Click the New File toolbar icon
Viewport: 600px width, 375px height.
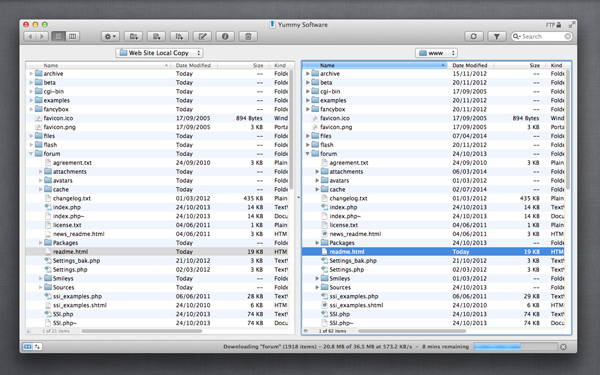tap(157, 36)
